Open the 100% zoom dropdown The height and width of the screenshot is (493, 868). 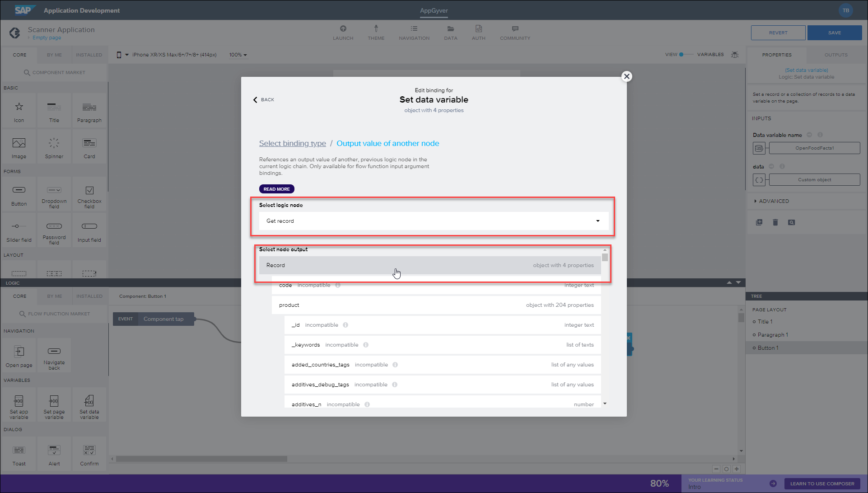(x=238, y=55)
